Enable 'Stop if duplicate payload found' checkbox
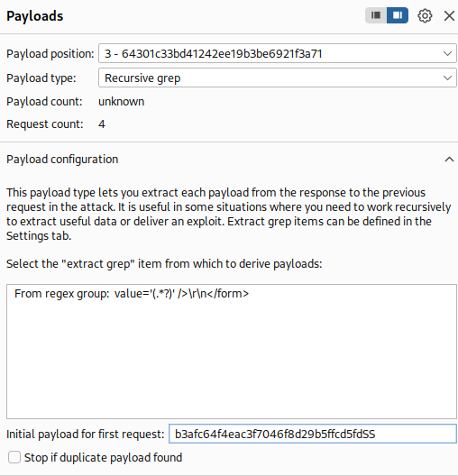 point(14,457)
